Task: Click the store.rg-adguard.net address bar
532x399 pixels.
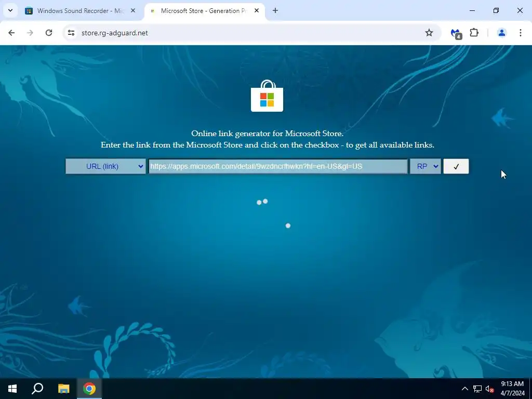Action: 251,33
